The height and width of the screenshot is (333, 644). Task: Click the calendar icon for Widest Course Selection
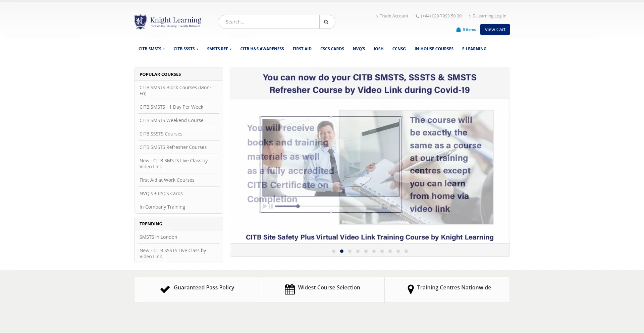[290, 289]
